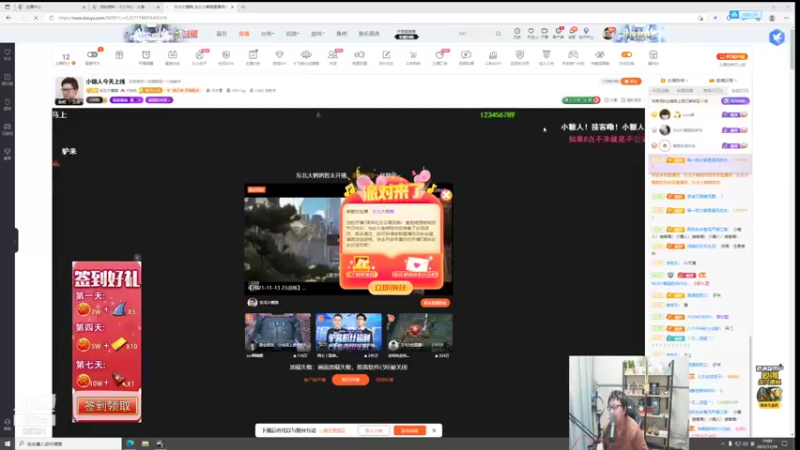Click the gift box icon in streamer toolbar
The width and height of the screenshot is (800, 450).
pos(119,55)
